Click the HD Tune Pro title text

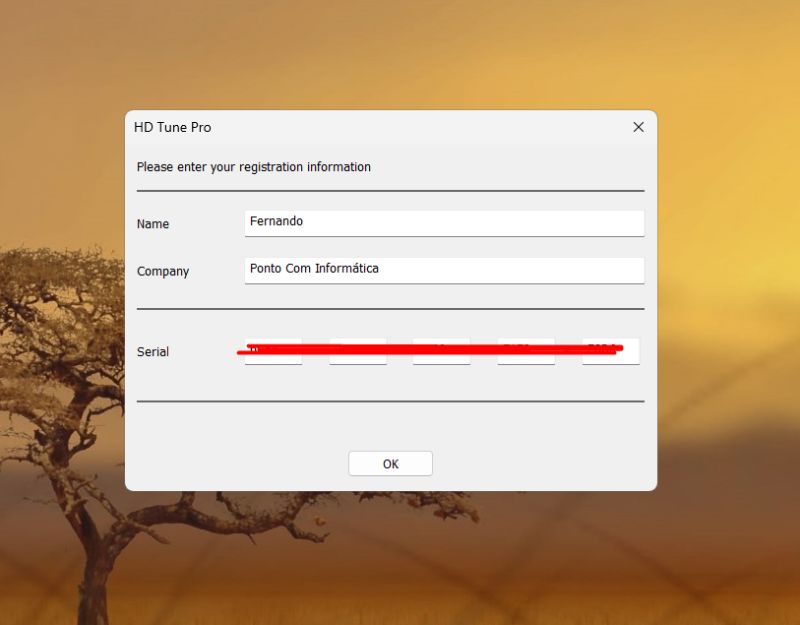pos(172,127)
